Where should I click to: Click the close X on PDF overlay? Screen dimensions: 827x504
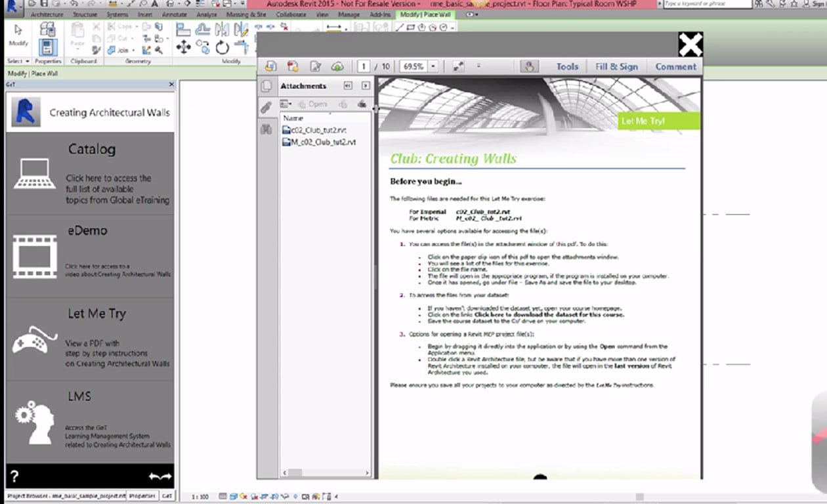point(690,45)
